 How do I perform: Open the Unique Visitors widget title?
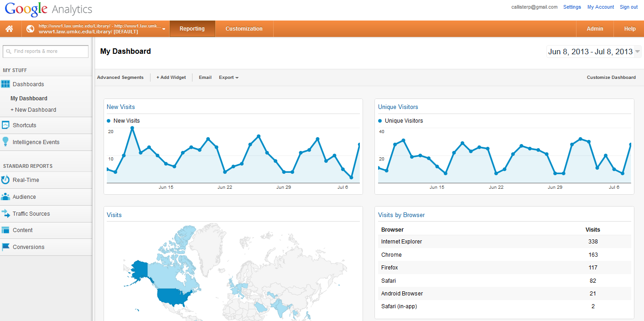(398, 107)
